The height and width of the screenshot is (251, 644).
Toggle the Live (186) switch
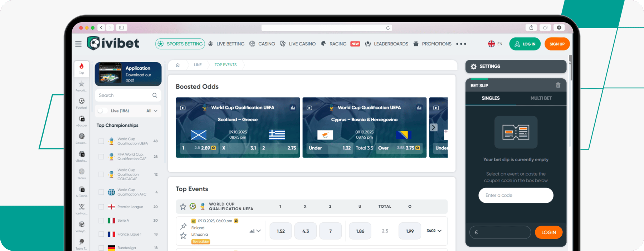[x=102, y=111]
